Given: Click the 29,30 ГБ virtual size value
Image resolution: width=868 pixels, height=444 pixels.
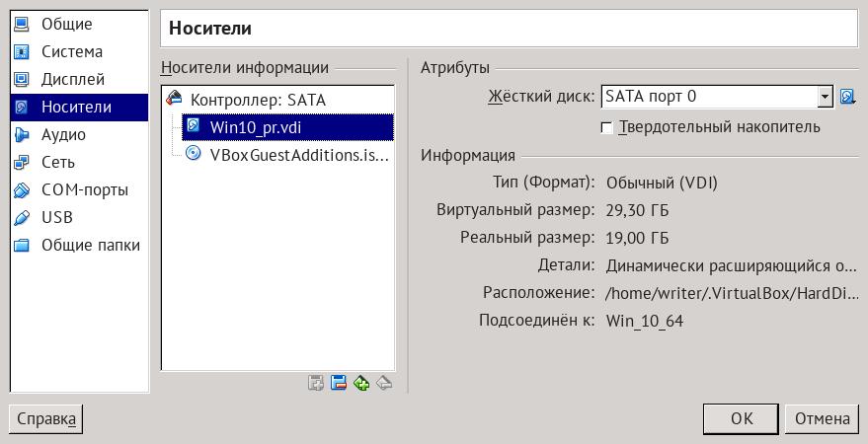Looking at the screenshot, I should coord(637,211).
